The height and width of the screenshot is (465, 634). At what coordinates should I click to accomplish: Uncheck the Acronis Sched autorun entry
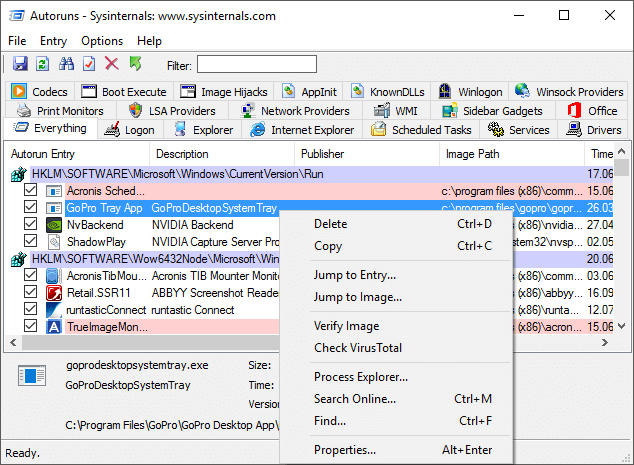click(x=31, y=191)
